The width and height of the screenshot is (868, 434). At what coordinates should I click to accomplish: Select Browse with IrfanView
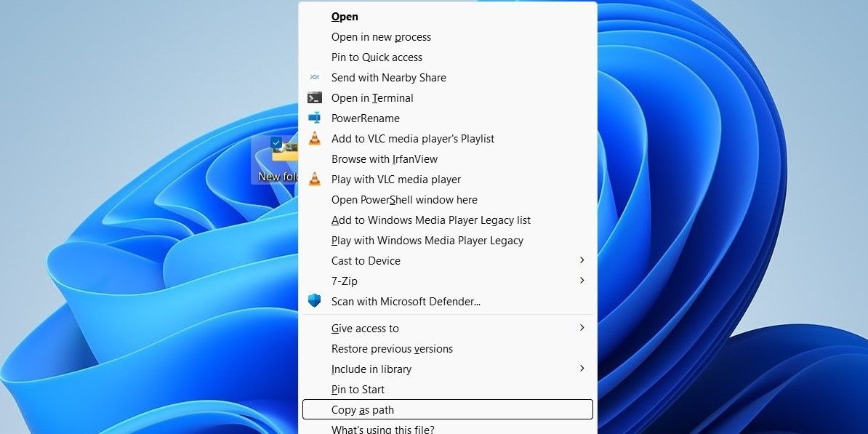point(448,159)
